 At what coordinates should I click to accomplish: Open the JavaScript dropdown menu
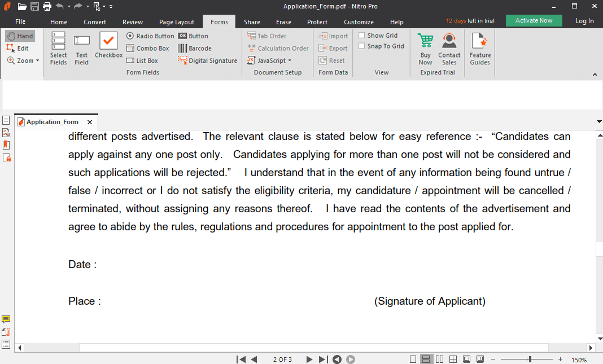[x=269, y=61]
